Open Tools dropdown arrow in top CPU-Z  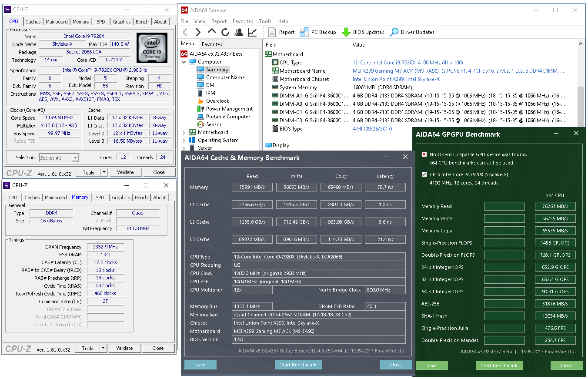[x=104, y=172]
